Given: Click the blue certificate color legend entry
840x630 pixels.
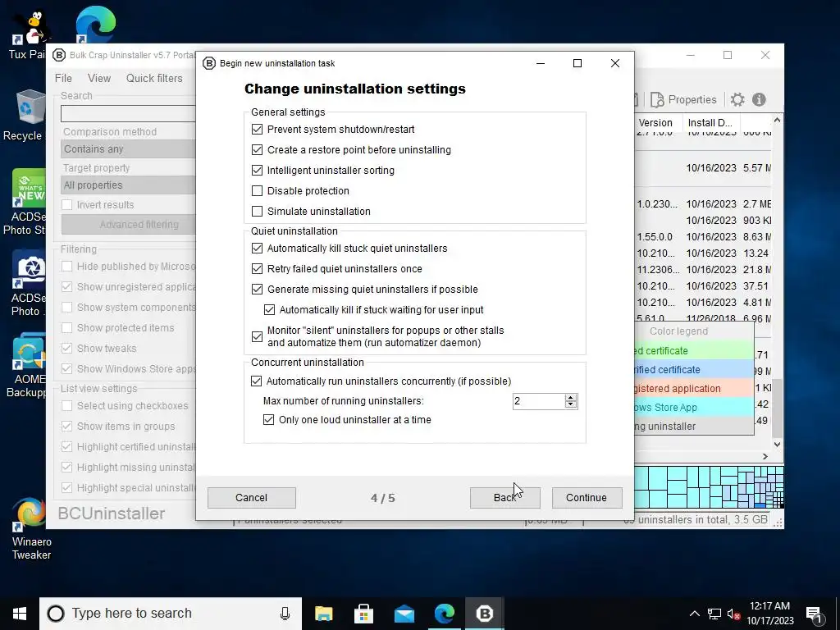Looking at the screenshot, I should pos(694,370).
